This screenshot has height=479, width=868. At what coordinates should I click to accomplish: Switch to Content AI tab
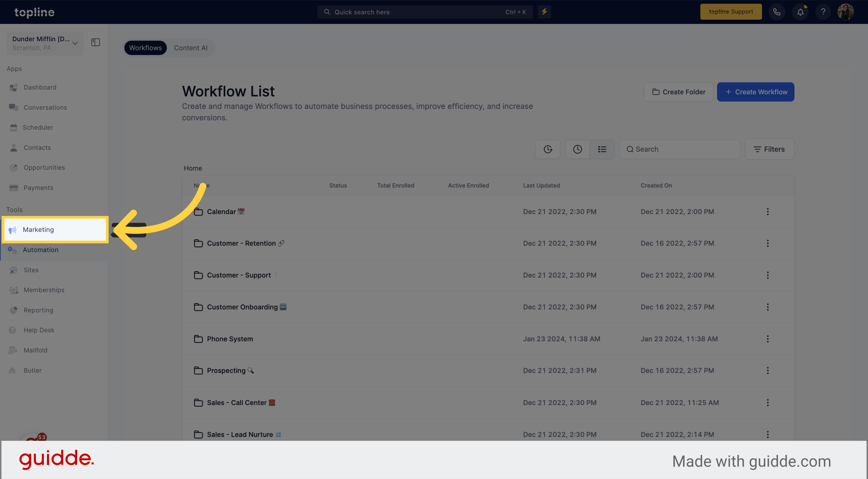pyautogui.click(x=191, y=48)
